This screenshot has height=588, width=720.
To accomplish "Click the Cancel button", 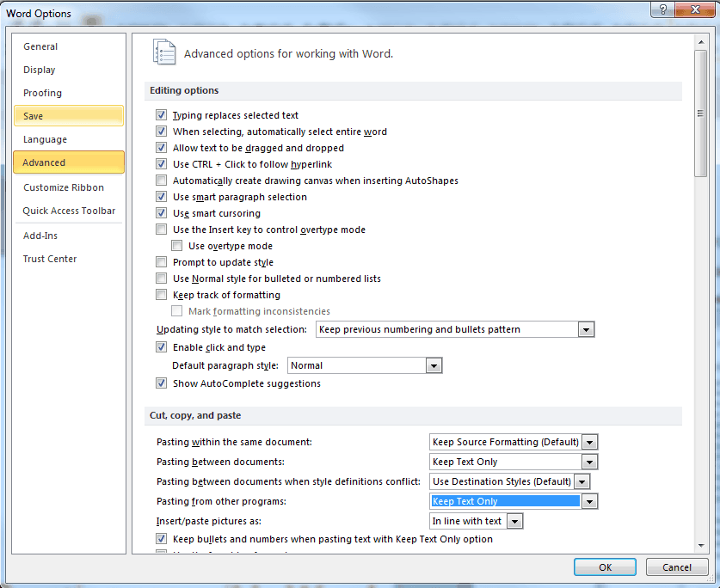I will pyautogui.click(x=677, y=567).
